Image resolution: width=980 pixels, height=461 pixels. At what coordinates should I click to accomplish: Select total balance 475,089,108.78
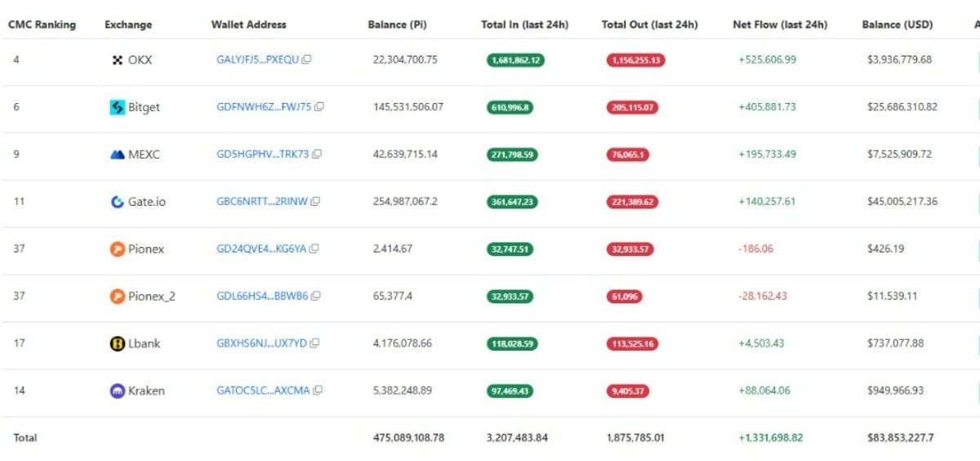pyautogui.click(x=408, y=438)
